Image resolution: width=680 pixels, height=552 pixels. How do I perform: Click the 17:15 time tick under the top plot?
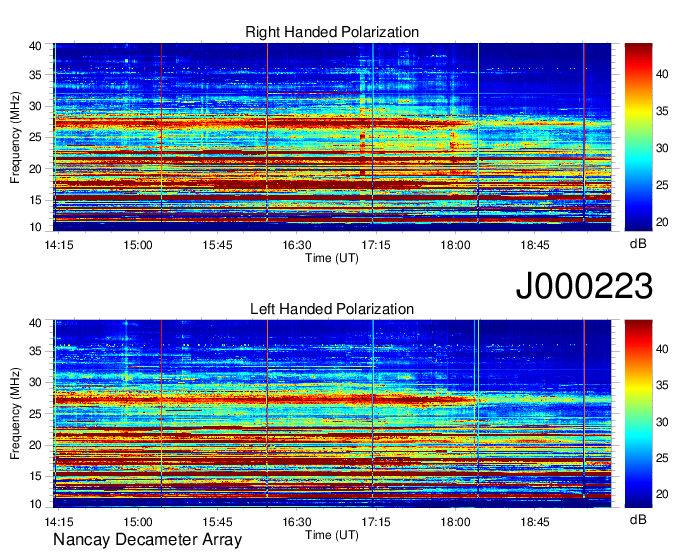[x=376, y=245]
